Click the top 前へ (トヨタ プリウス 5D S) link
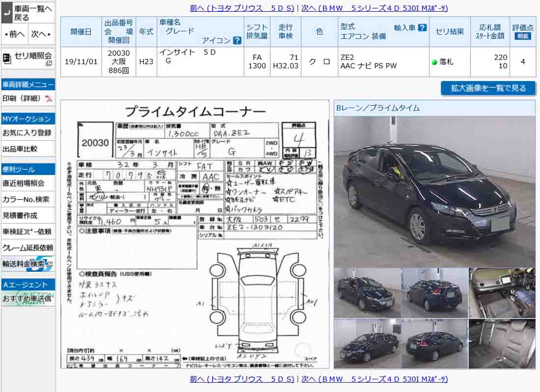540x392 pixels. [x=242, y=8]
